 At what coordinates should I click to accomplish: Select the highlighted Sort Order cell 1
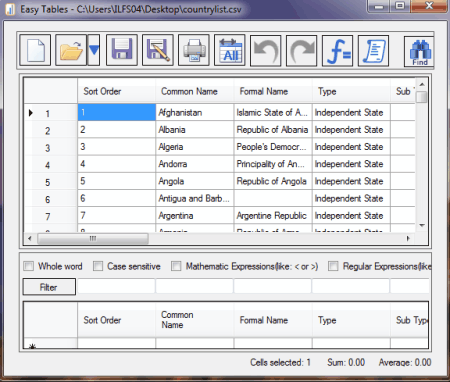pyautogui.click(x=116, y=112)
